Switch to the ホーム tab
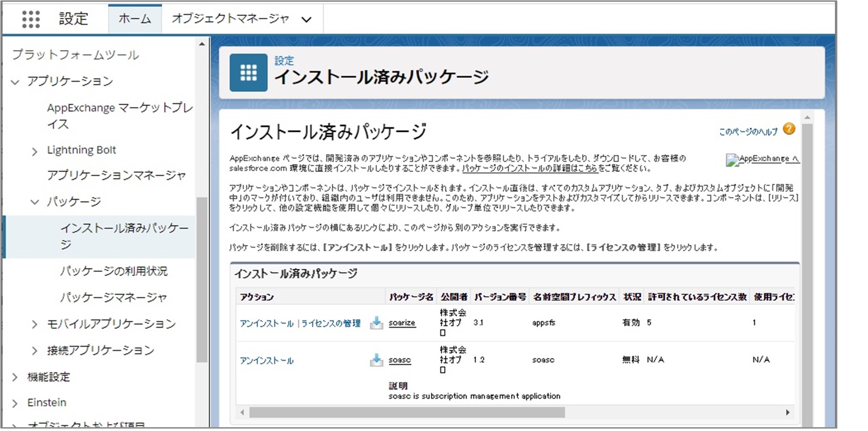This screenshot has width=868, height=431. point(134,19)
